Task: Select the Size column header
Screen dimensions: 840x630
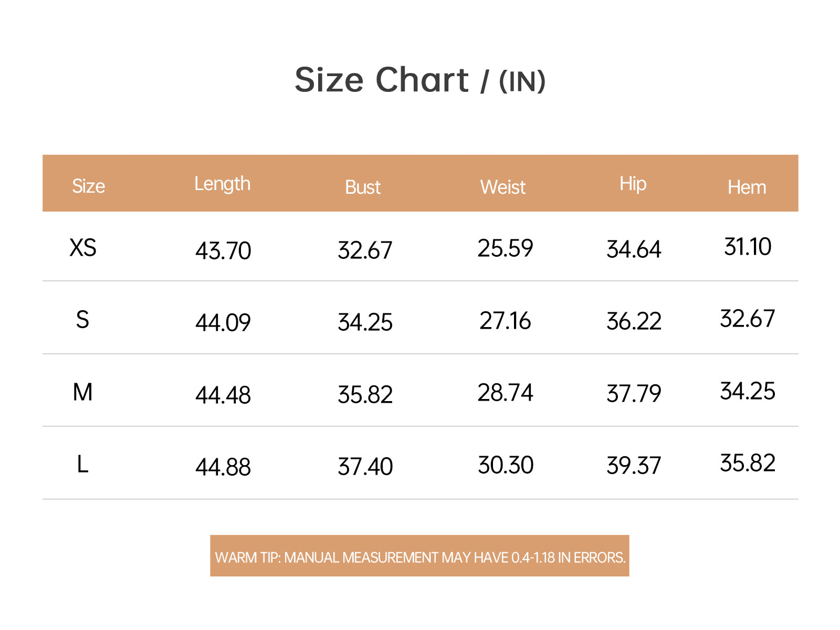Action: (88, 186)
